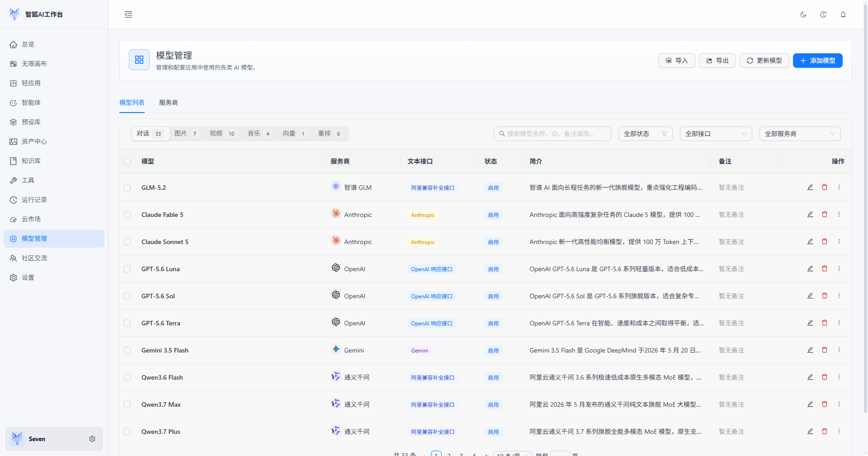Image resolution: width=868 pixels, height=456 pixels.
Task: Open more actions for GPT-5.6 Terra
Action: point(839,323)
